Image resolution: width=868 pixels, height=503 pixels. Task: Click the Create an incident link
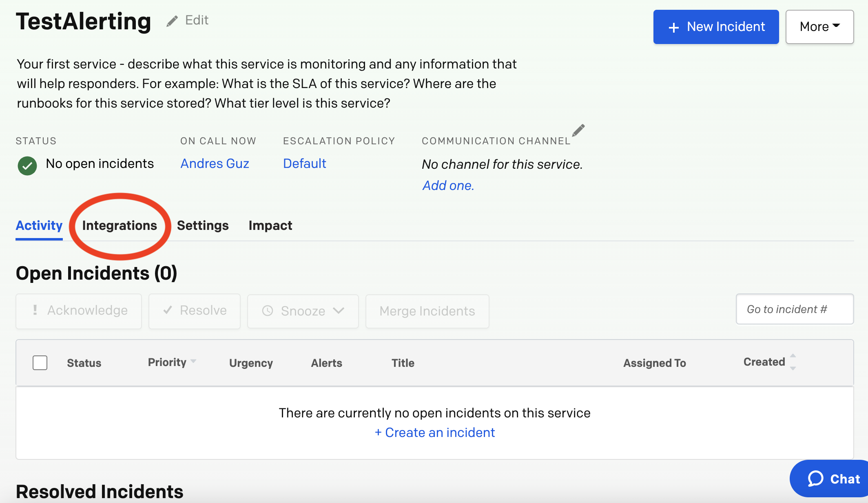coord(435,432)
